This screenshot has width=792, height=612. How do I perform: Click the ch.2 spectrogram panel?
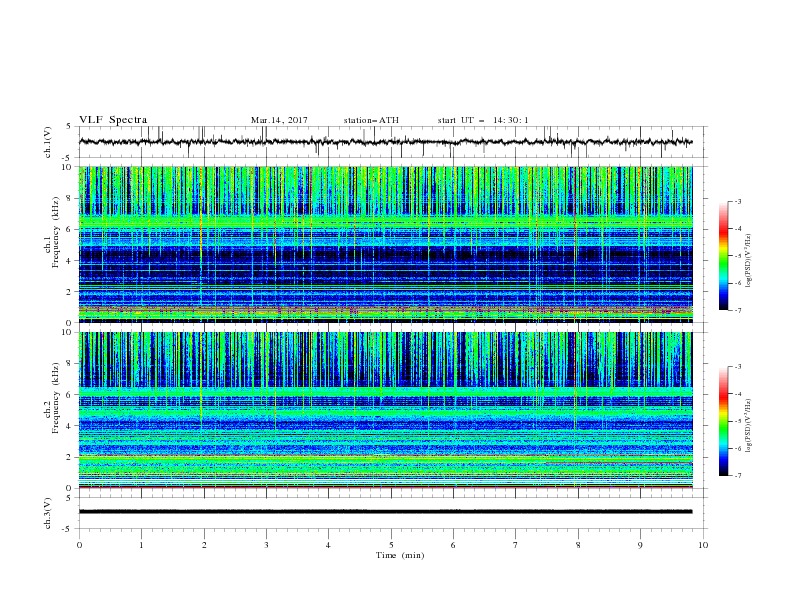pyautogui.click(x=386, y=410)
